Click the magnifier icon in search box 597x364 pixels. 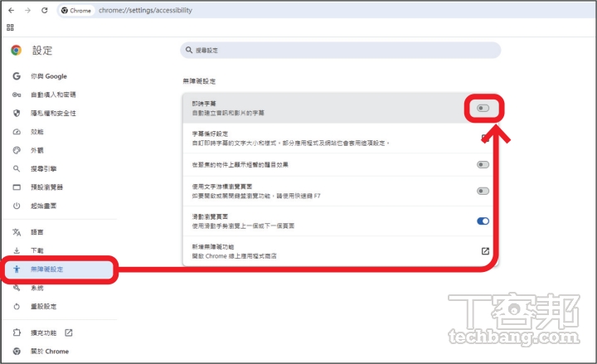click(188, 50)
